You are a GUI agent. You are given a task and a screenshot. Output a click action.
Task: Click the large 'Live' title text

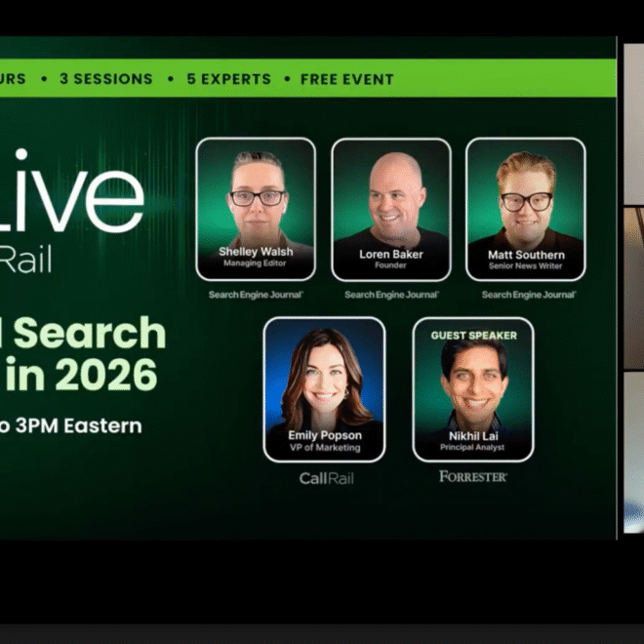(72, 191)
